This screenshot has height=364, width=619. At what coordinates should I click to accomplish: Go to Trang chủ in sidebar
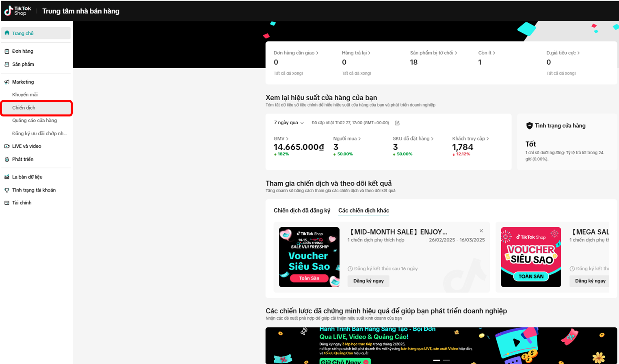36,33
